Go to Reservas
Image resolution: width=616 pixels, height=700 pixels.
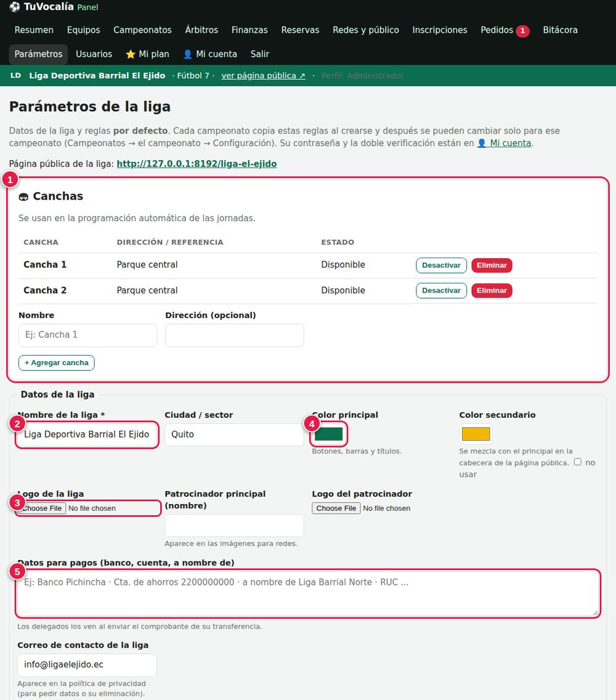pyautogui.click(x=300, y=30)
